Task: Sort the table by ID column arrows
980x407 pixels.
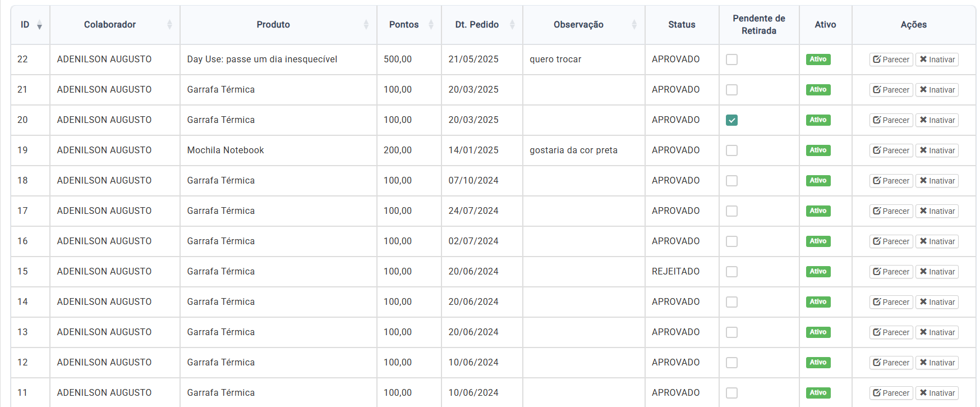Action: (39, 25)
